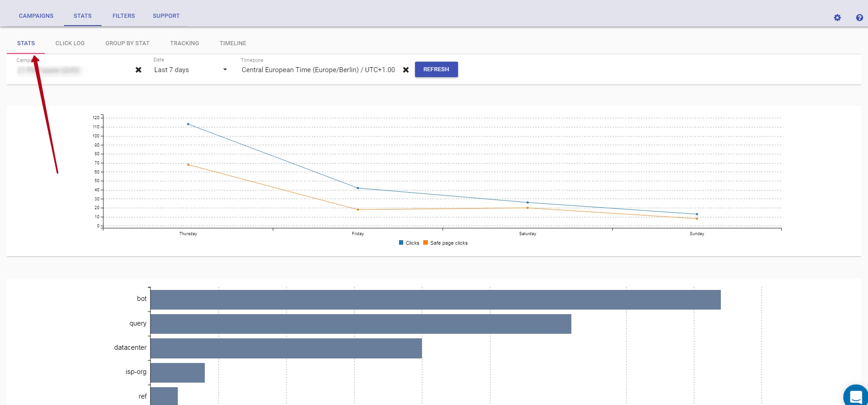Open the Filters top menu
Image resolution: width=868 pixels, height=405 pixels.
coord(123,16)
